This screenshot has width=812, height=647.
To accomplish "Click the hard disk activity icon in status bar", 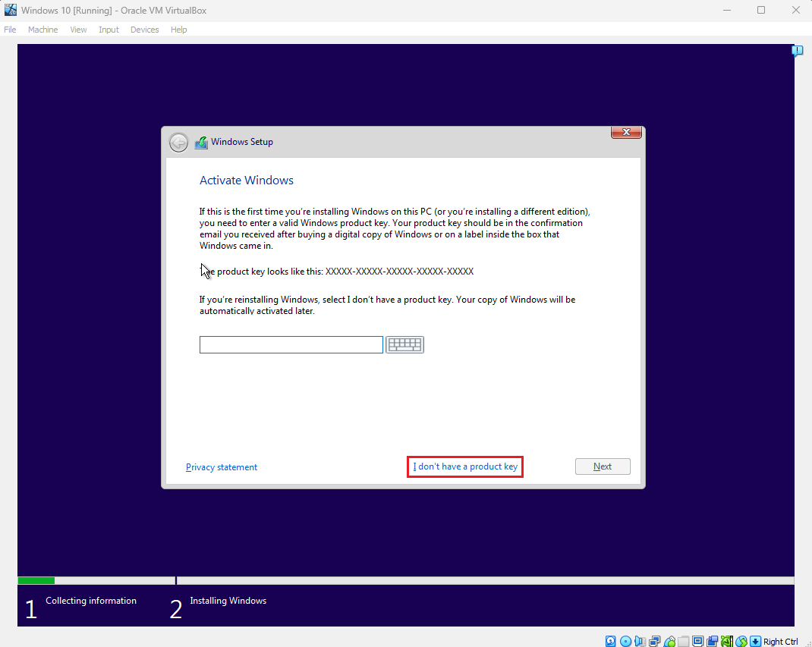I will (x=611, y=641).
